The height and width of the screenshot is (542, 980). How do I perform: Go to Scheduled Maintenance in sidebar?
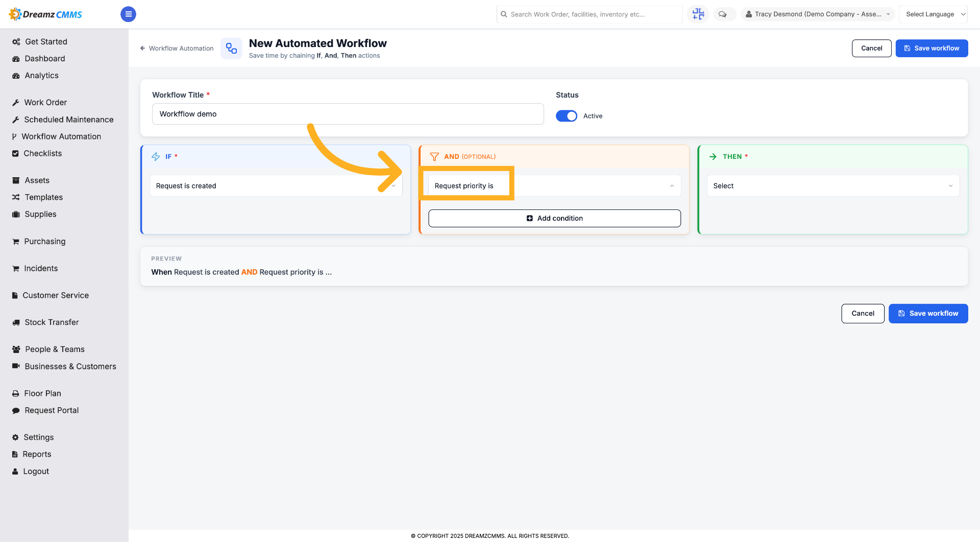click(68, 120)
